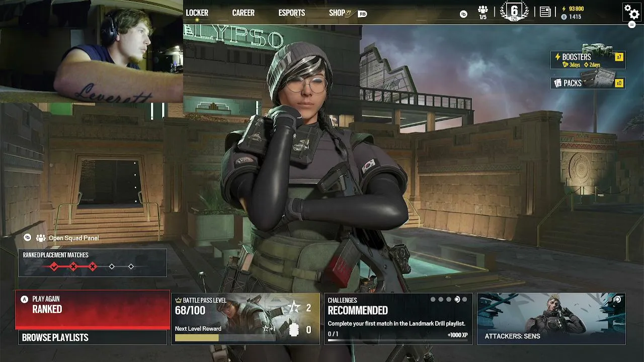Viewport: 644px width, 362px height.
Task: Play again in Ranked
Action: [93, 310]
